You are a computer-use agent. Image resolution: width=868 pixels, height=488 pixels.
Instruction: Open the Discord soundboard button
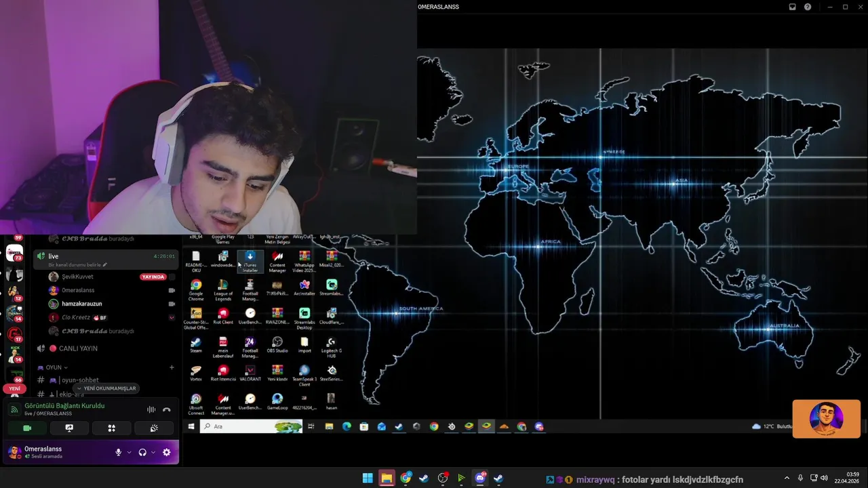pyautogui.click(x=154, y=428)
